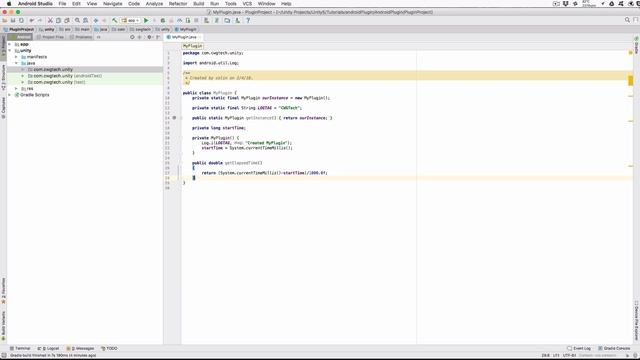Screen dimensions: 640x360
Task: Click the toolbar Help question mark
Action: coord(248,20)
